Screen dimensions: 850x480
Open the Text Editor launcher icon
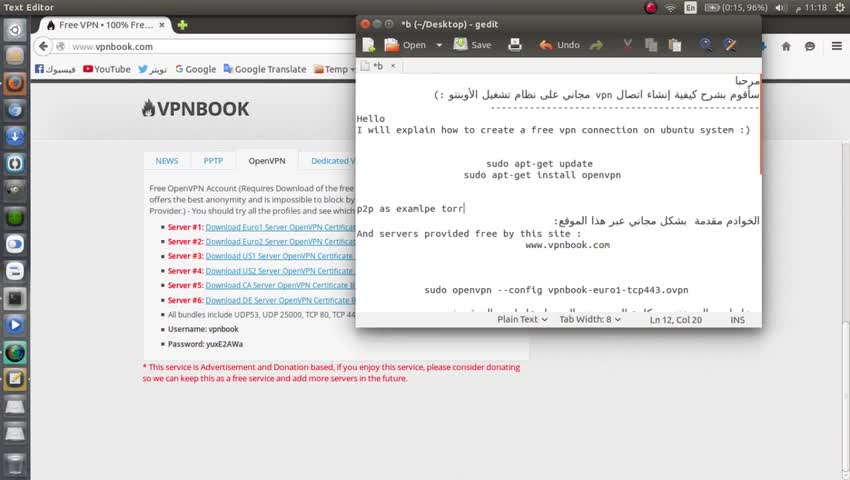(x=15, y=379)
